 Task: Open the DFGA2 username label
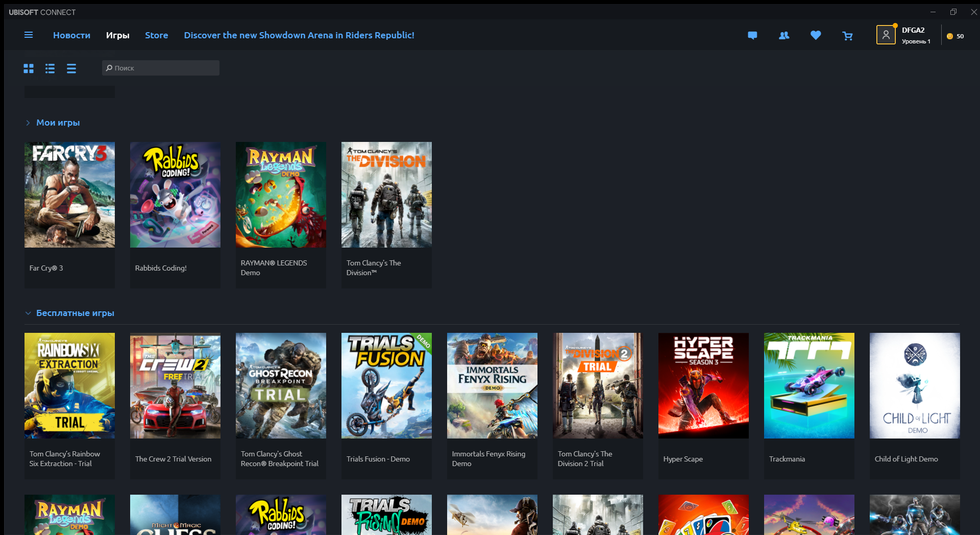tap(913, 30)
